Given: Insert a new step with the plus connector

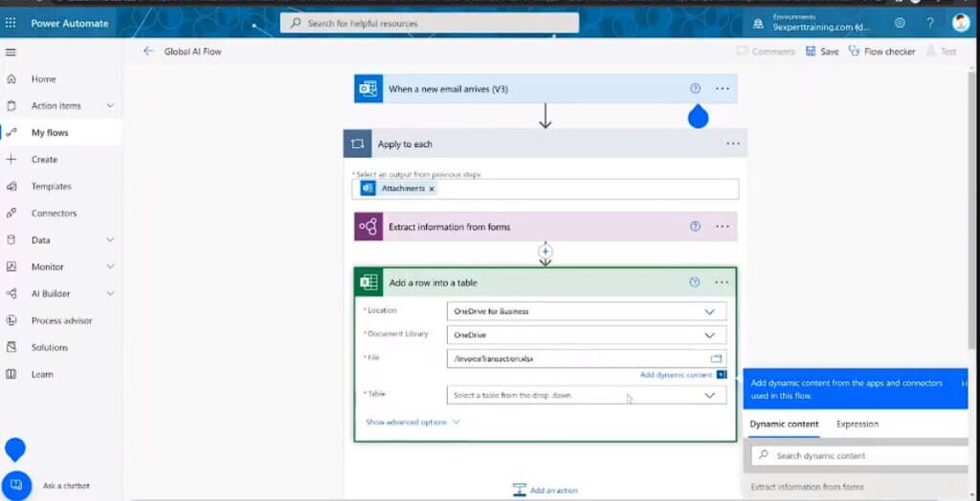Looking at the screenshot, I should [x=545, y=251].
